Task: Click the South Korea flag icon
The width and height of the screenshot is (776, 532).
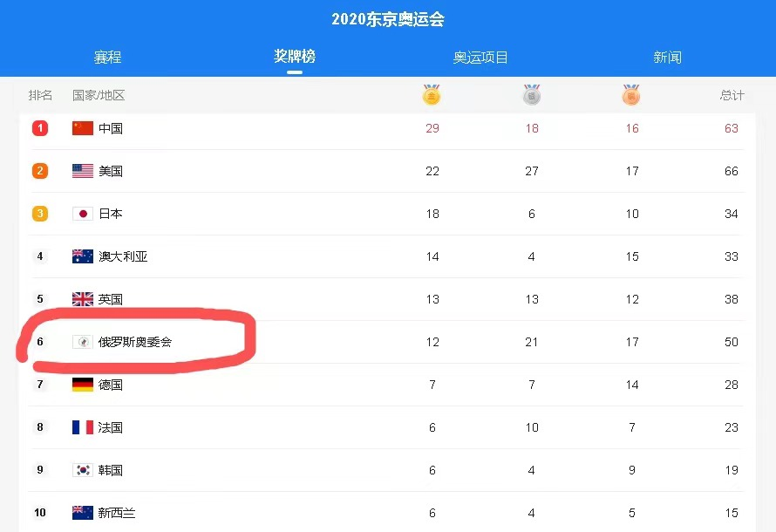Action: point(83,470)
